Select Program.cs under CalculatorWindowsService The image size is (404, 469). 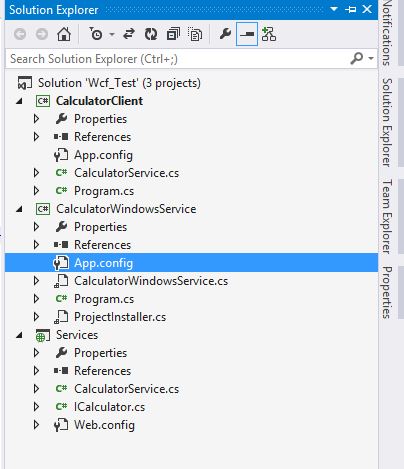pos(104,299)
